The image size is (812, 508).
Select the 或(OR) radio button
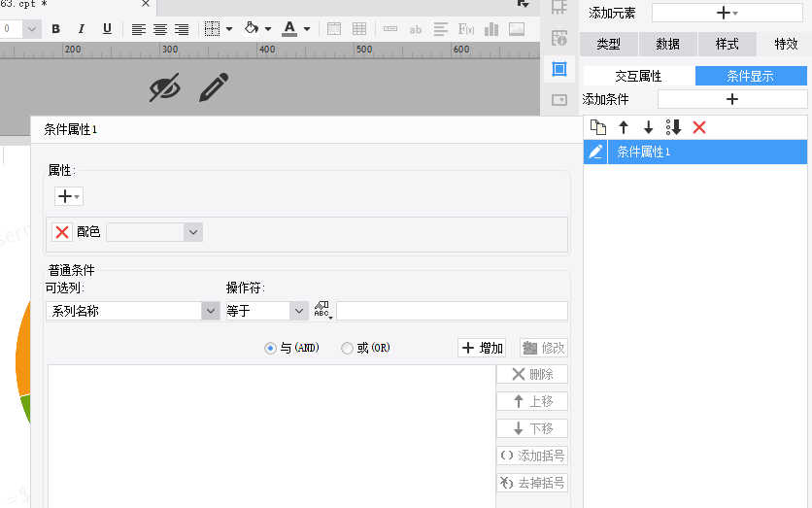click(347, 349)
